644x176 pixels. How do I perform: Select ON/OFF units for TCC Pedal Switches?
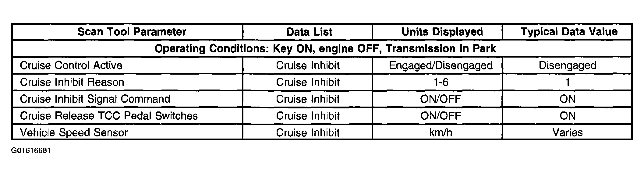(x=441, y=116)
